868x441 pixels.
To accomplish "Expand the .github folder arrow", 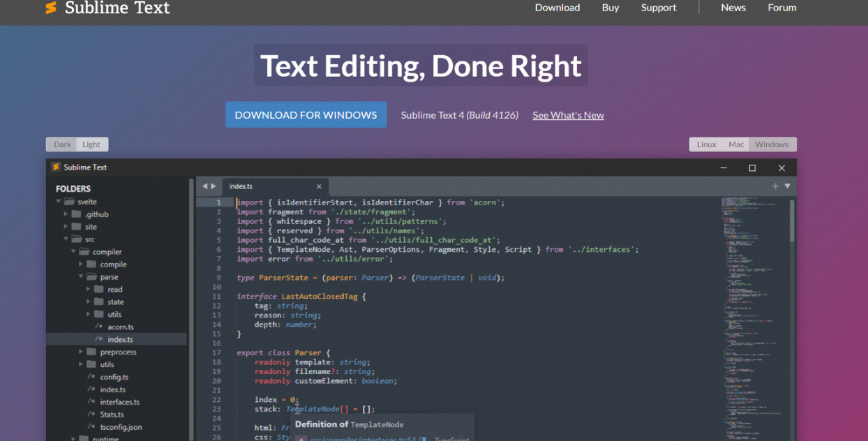I will 66,214.
